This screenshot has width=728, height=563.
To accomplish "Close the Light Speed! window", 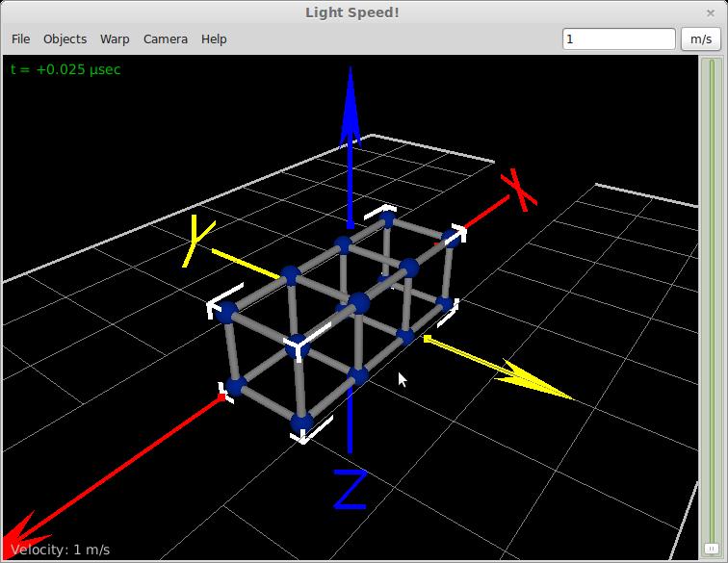I will tap(712, 12).
